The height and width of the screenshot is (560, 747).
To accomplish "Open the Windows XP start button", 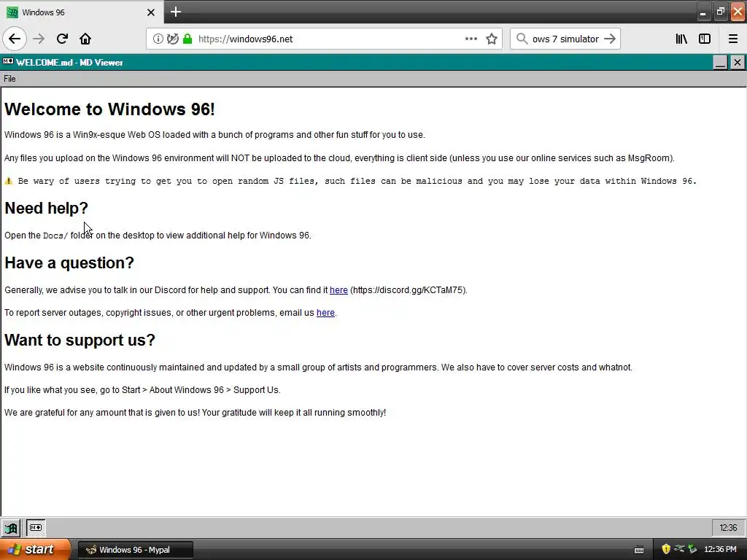I will click(35, 550).
